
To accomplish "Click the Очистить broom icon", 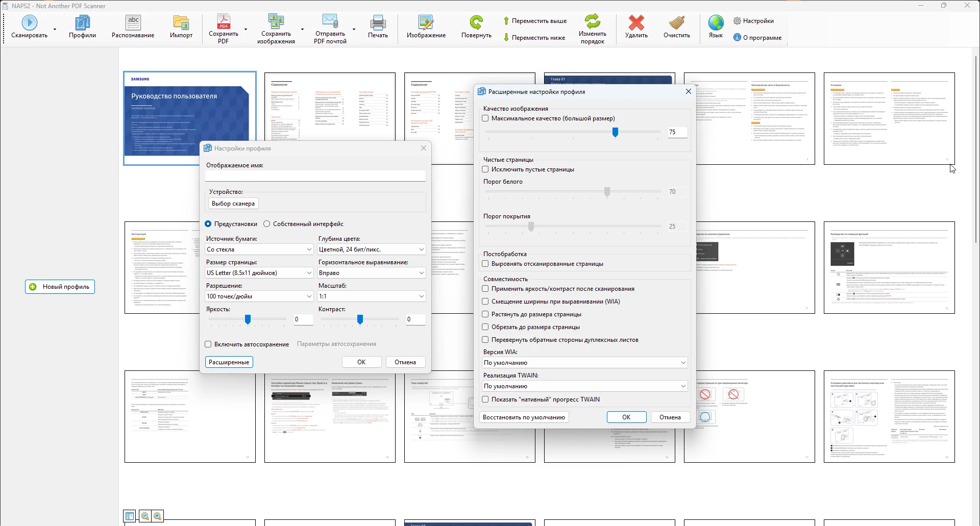I will [677, 22].
